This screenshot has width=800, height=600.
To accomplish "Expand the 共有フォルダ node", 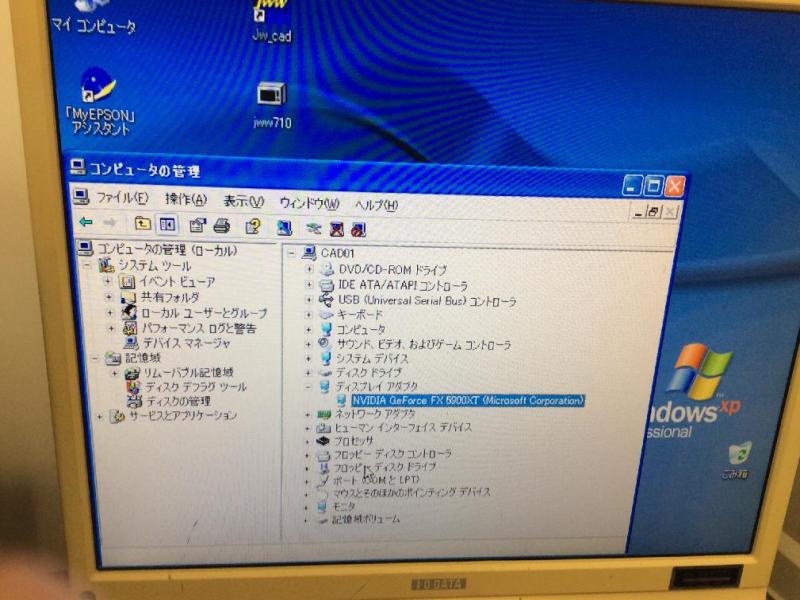I will click(x=108, y=296).
